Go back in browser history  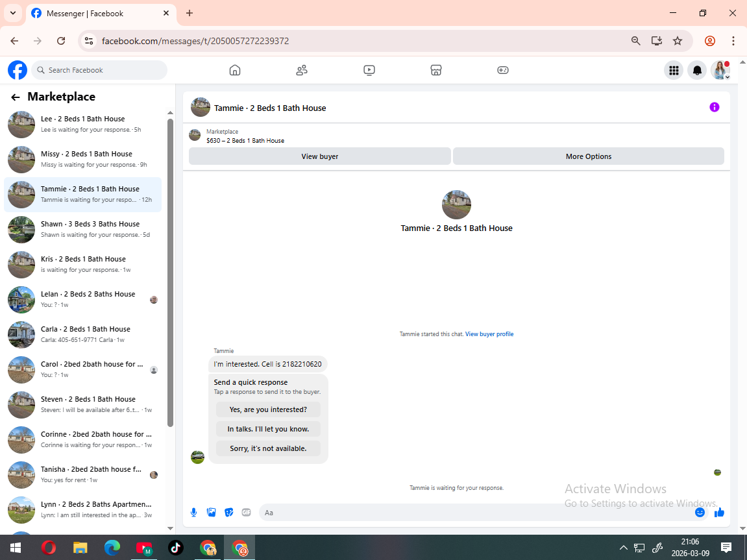(x=14, y=41)
